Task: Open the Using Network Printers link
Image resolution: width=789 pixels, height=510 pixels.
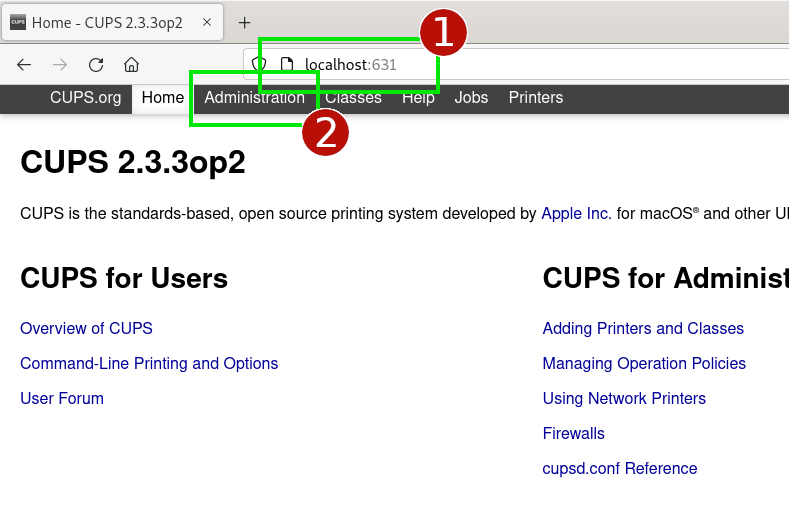Action: point(624,398)
